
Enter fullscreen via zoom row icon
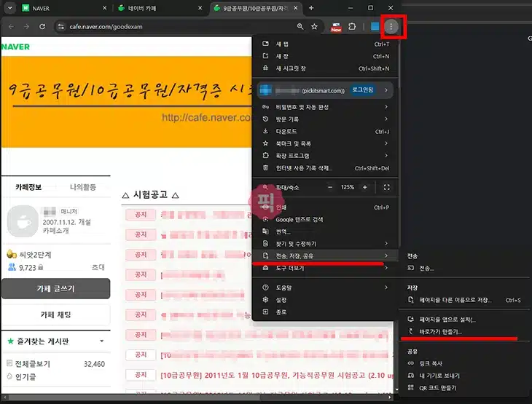pos(386,187)
